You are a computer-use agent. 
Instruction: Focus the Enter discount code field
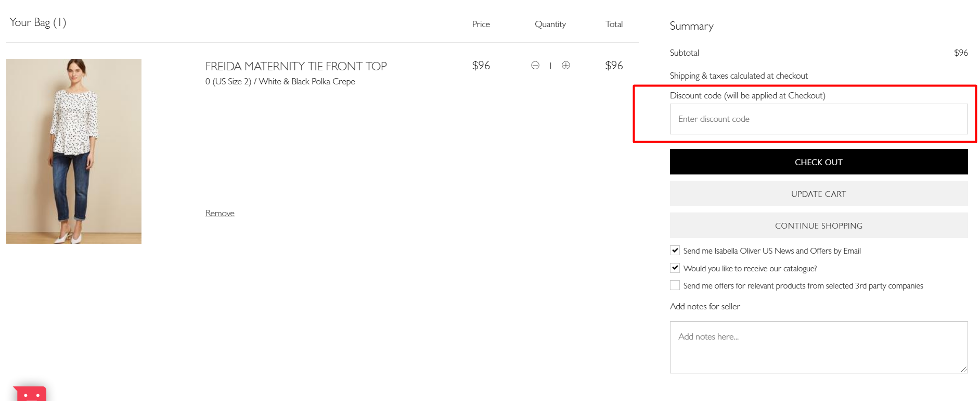coord(818,119)
